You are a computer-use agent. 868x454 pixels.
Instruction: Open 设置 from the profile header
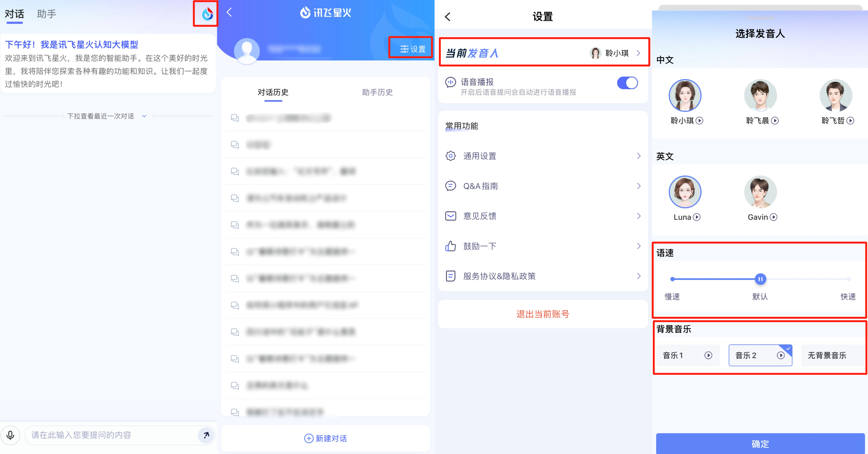[413, 49]
